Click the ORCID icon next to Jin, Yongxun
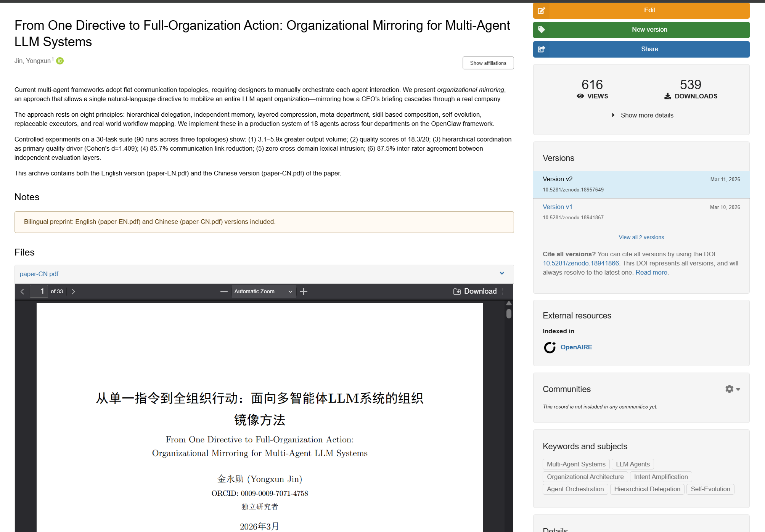 (60, 61)
